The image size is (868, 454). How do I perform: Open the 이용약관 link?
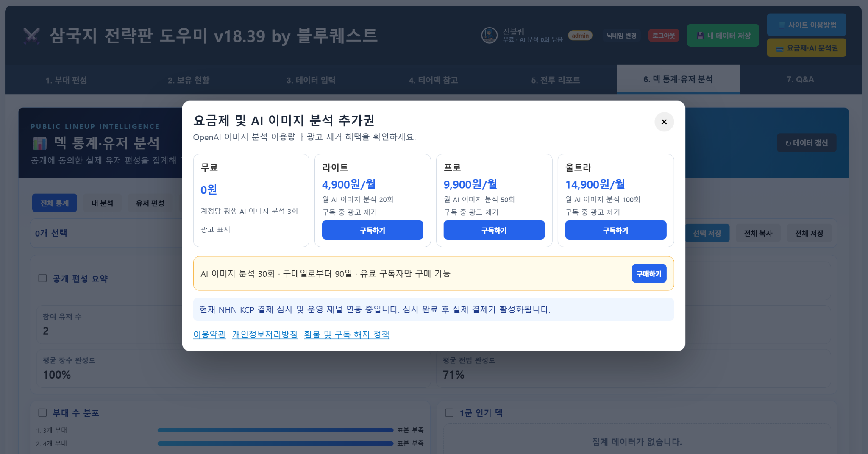coord(209,334)
